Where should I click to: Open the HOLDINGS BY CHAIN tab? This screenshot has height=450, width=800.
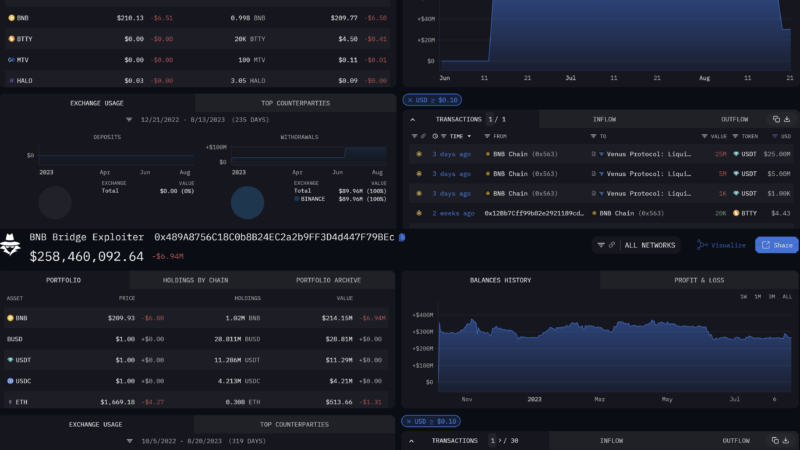point(195,280)
